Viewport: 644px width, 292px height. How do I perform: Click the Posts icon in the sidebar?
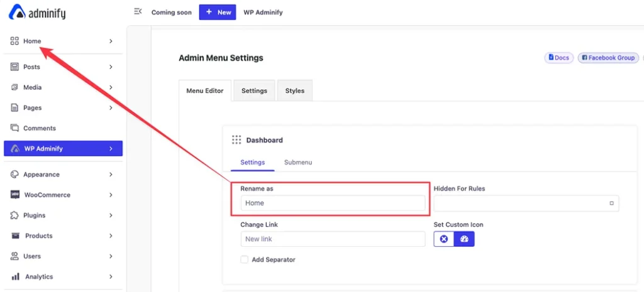[15, 67]
